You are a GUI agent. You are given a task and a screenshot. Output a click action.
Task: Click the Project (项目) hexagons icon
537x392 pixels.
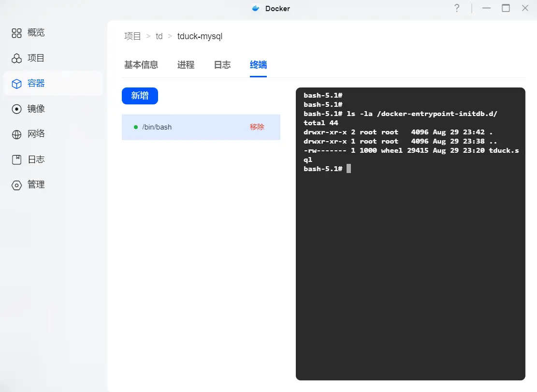click(x=16, y=58)
